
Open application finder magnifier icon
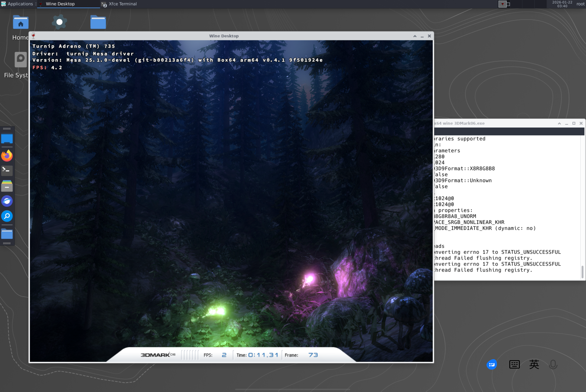(x=7, y=216)
